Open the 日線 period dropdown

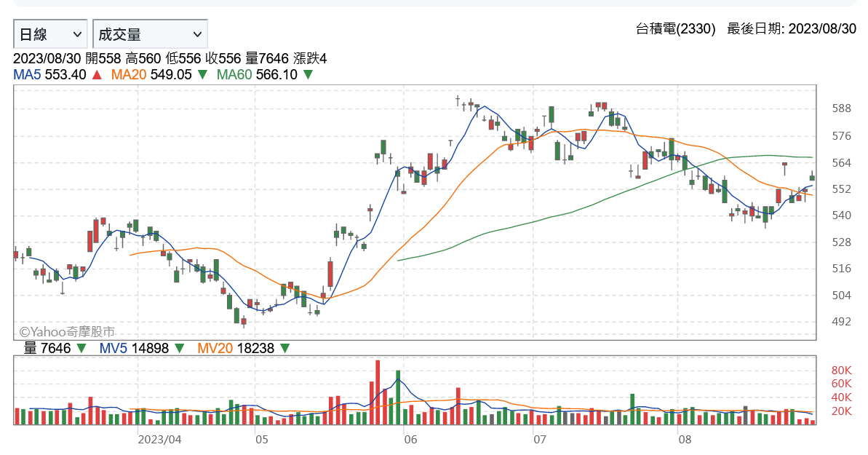50,34
